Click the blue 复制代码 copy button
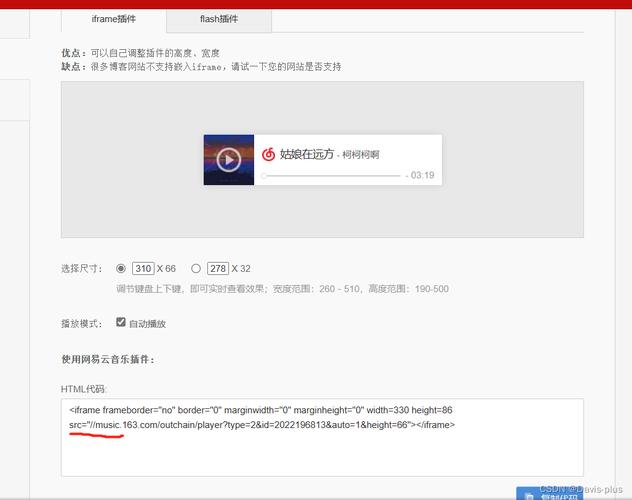This screenshot has width=632, height=500. [x=549, y=494]
